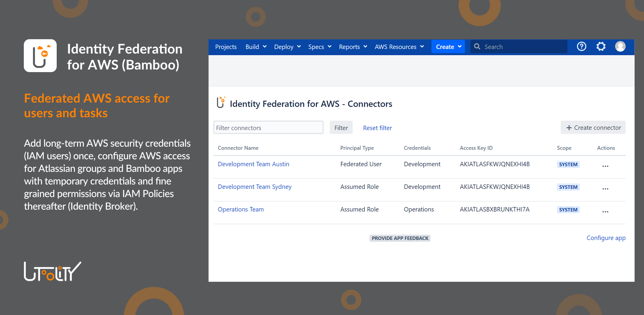This screenshot has height=315, width=644.
Task: Click SYSTEM scope badge for Operations Team
Action: [568, 210]
